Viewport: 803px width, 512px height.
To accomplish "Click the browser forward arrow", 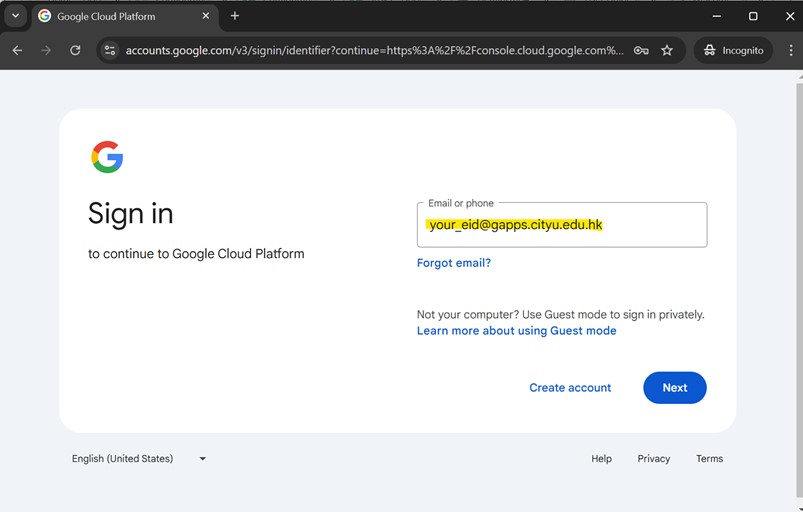I will click(46, 50).
